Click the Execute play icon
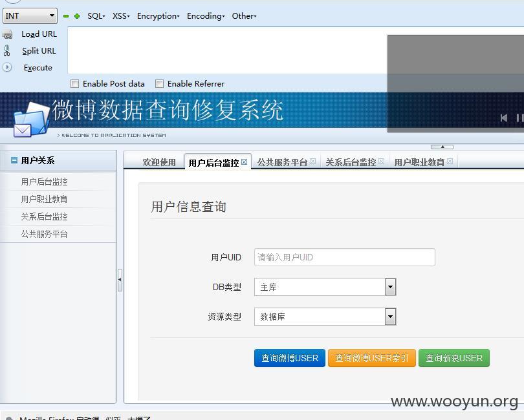 7,67
